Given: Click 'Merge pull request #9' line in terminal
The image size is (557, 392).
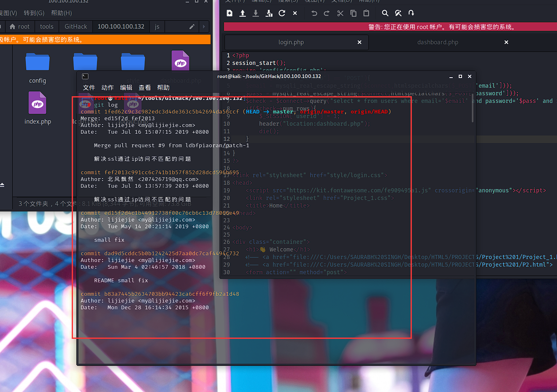Looking at the screenshot, I should point(171,146).
